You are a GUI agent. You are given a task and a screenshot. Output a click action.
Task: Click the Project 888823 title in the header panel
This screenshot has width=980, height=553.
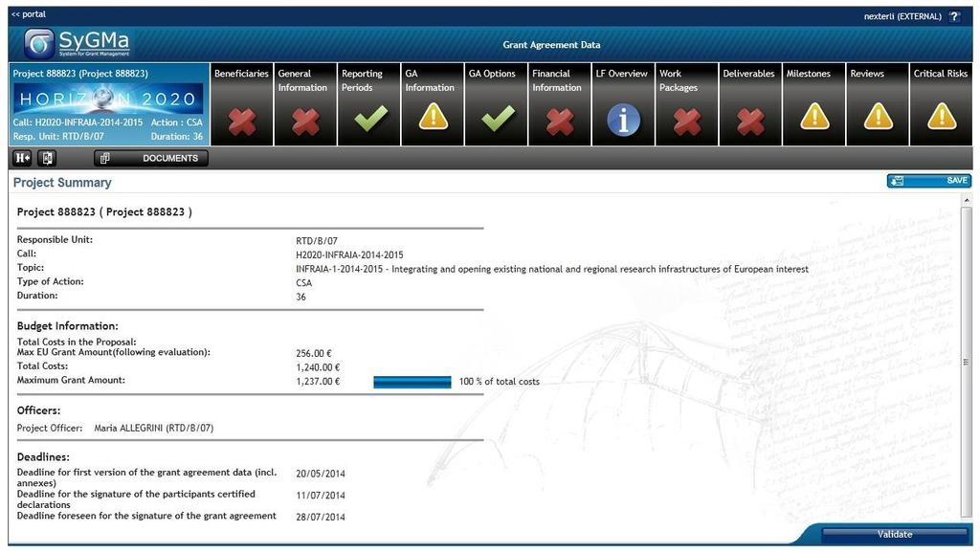tap(80, 73)
